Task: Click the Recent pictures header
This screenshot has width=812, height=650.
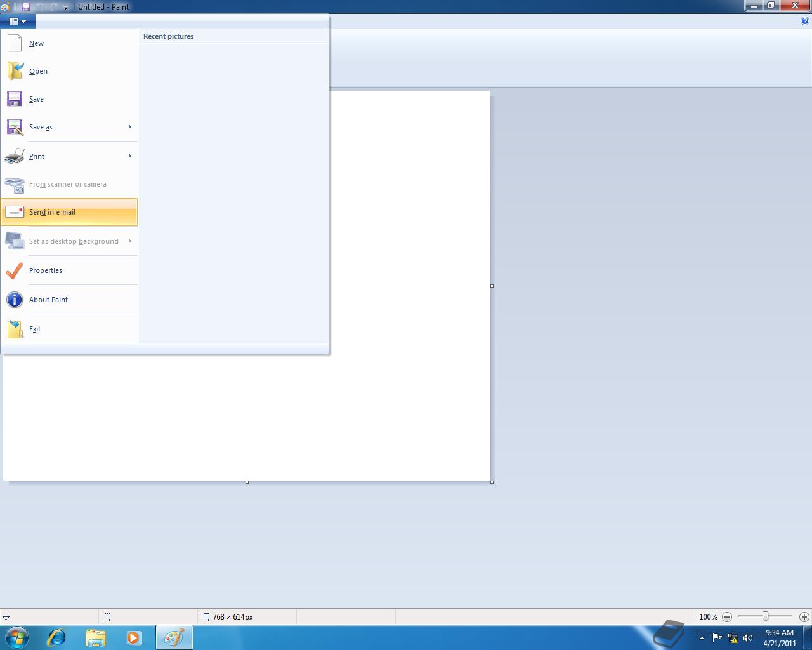Action: [168, 36]
